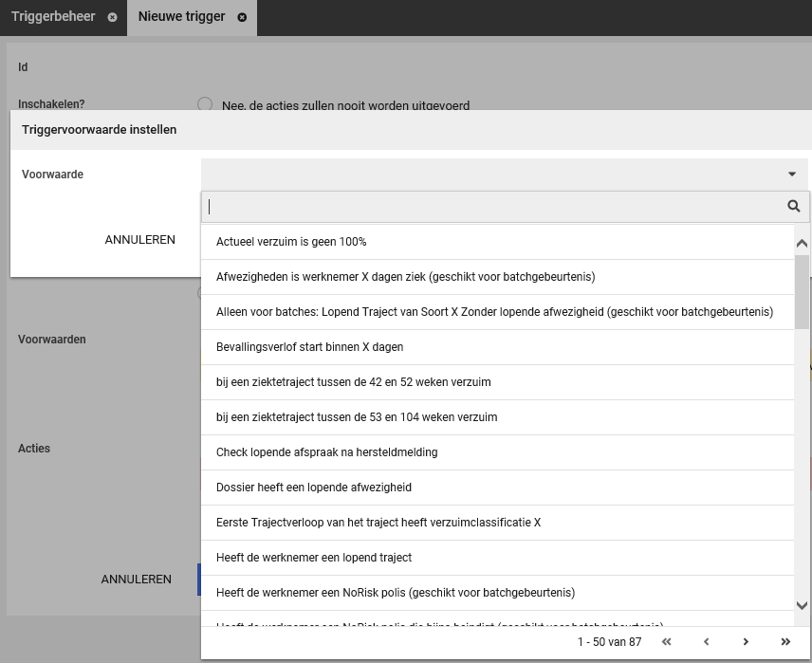Go to first page of results
Image resolution: width=812 pixels, height=663 pixels.
coord(666,642)
